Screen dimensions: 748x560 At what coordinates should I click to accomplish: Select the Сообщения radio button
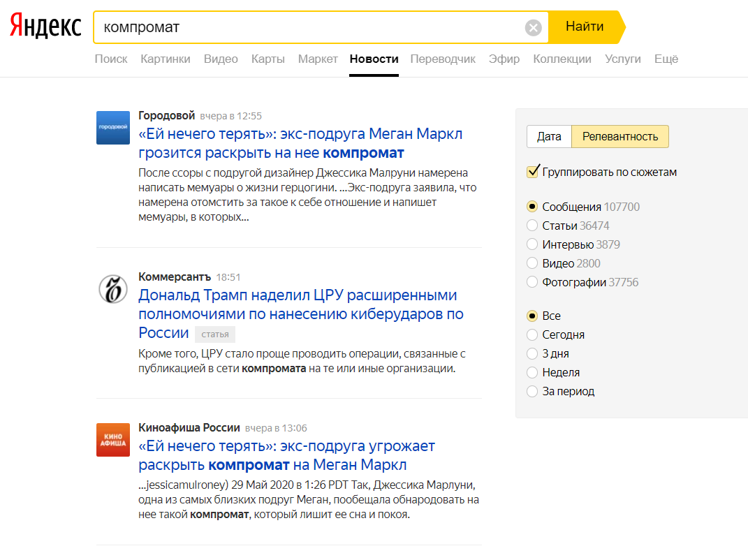pyautogui.click(x=532, y=207)
